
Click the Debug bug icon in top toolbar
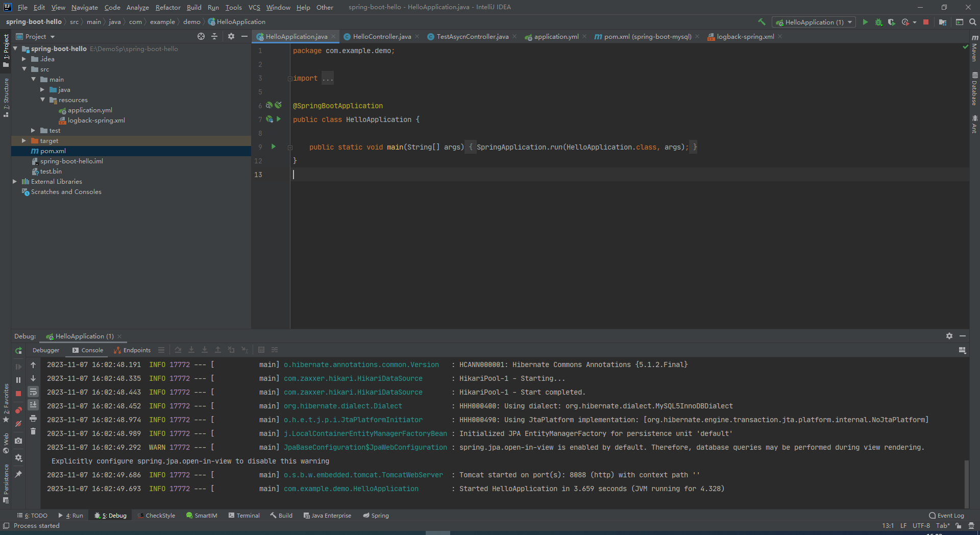[878, 22]
